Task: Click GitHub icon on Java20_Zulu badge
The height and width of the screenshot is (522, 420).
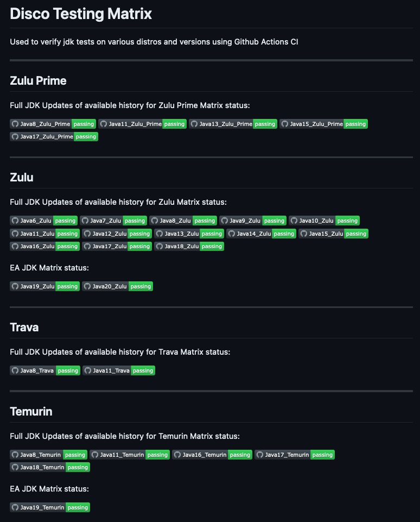Action: (87, 286)
